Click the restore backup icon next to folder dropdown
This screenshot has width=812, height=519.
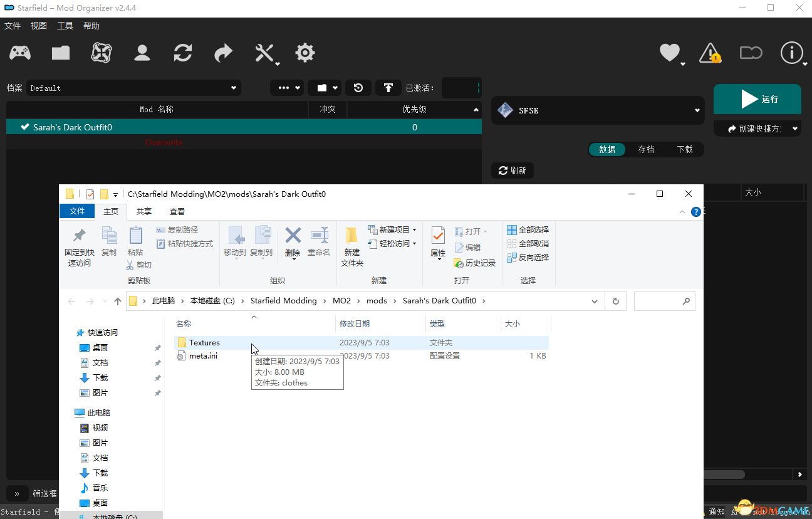358,88
